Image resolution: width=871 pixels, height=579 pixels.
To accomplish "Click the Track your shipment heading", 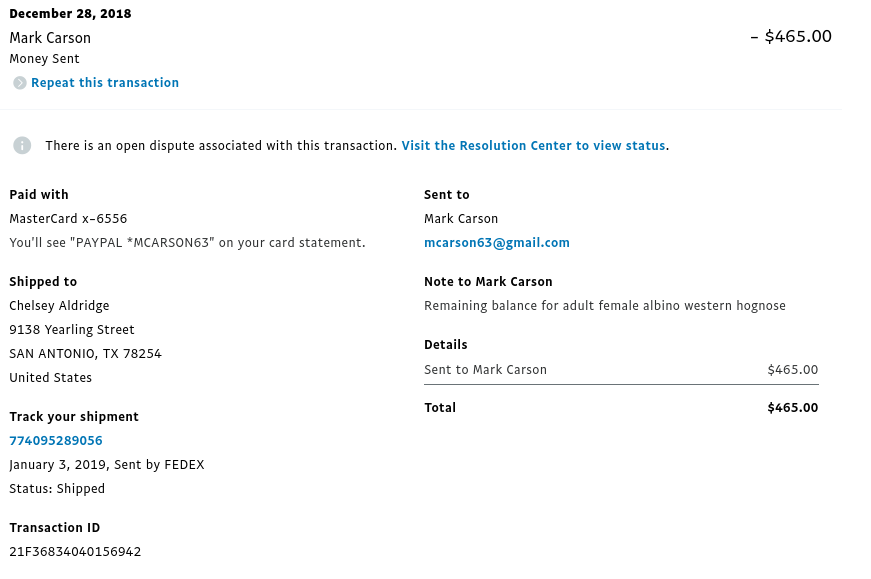I will click(x=74, y=417).
